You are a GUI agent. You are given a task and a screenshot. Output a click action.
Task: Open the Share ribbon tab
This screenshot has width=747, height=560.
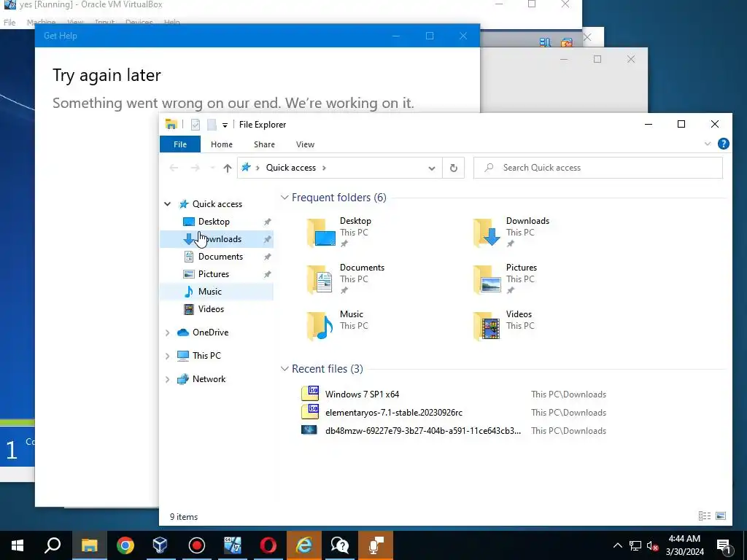click(x=264, y=144)
